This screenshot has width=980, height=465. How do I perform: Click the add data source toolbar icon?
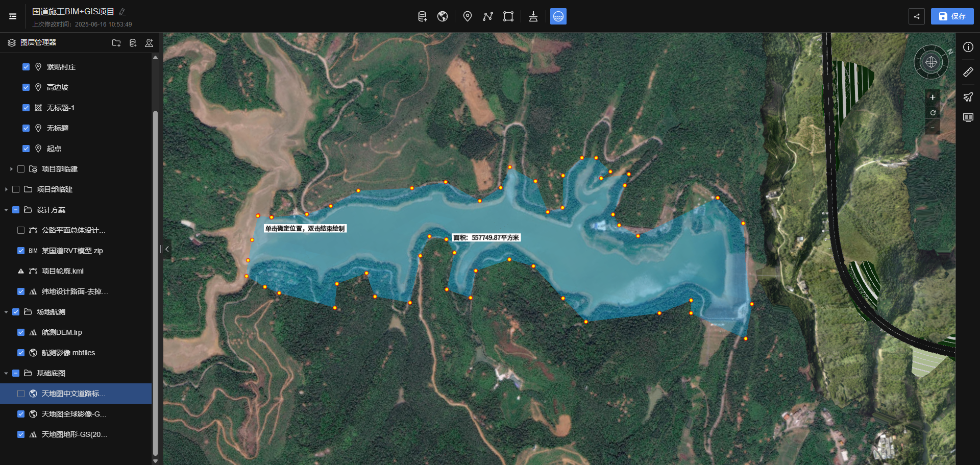422,17
